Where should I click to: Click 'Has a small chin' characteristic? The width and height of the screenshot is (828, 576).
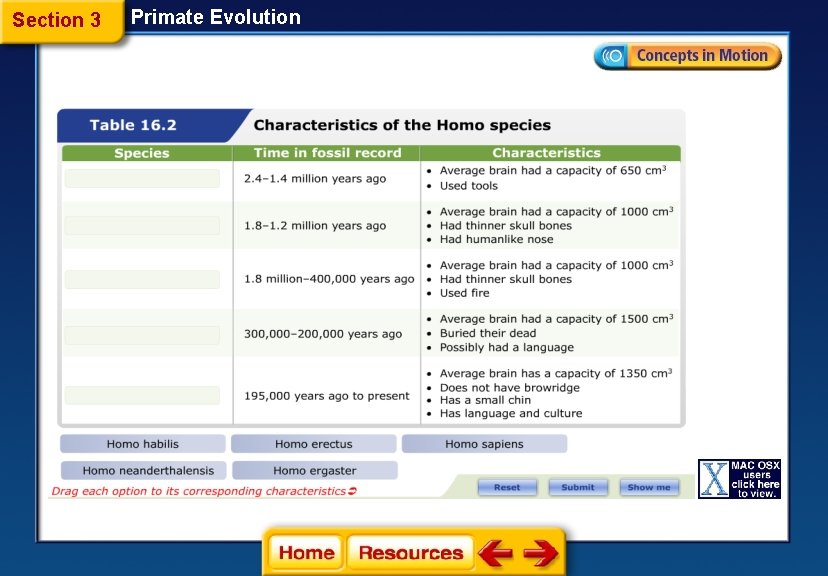(485, 400)
